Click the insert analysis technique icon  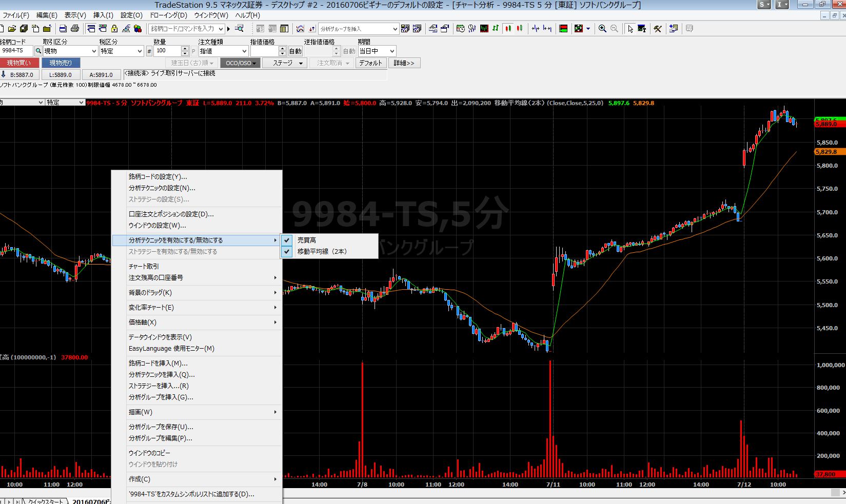[x=300, y=29]
